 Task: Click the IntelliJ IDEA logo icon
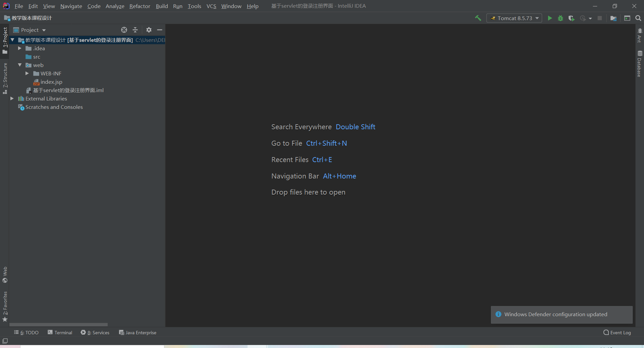point(6,6)
